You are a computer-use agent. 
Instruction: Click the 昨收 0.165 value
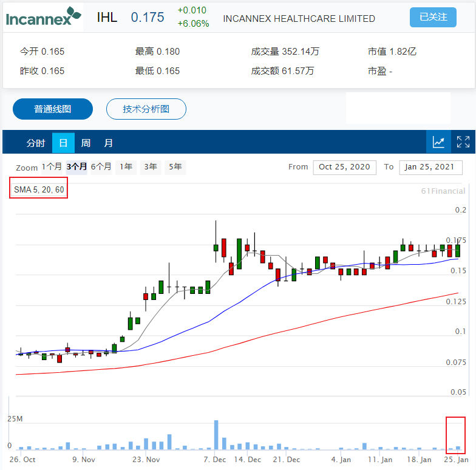tap(42, 71)
